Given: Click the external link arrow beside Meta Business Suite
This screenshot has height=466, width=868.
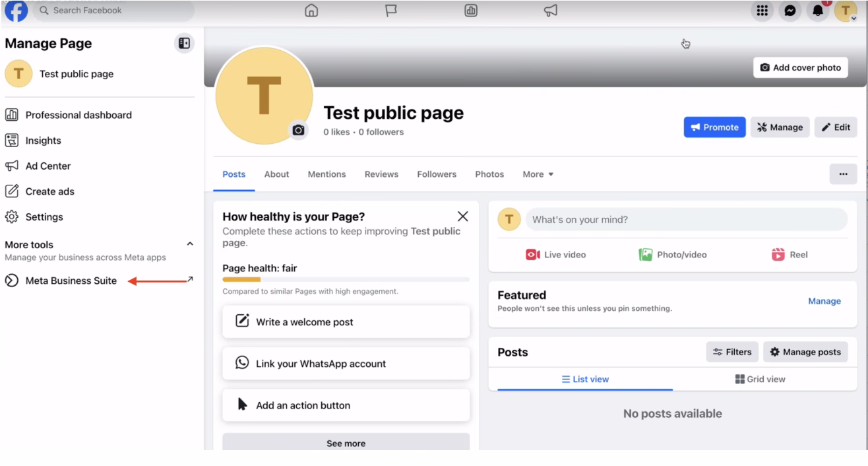Looking at the screenshot, I should click(191, 279).
